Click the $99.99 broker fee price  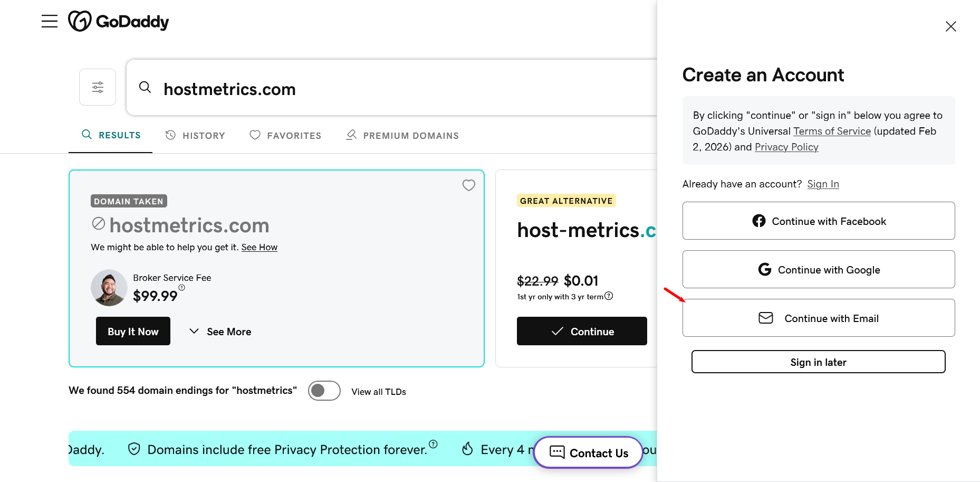(x=155, y=296)
